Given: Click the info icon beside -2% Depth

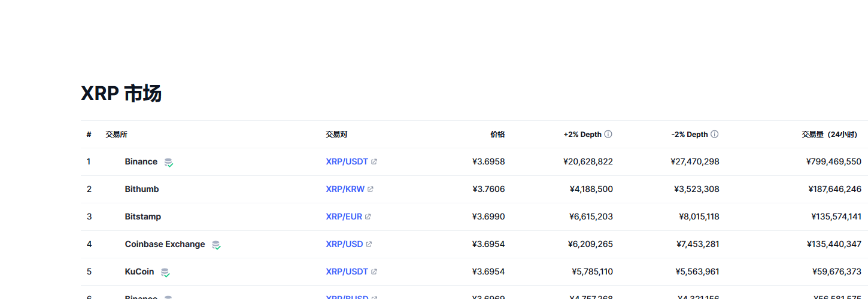Looking at the screenshot, I should 714,135.
